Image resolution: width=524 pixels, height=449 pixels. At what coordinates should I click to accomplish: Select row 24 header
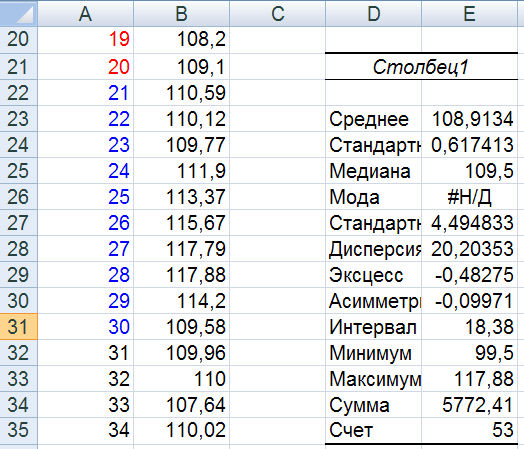coord(18,145)
